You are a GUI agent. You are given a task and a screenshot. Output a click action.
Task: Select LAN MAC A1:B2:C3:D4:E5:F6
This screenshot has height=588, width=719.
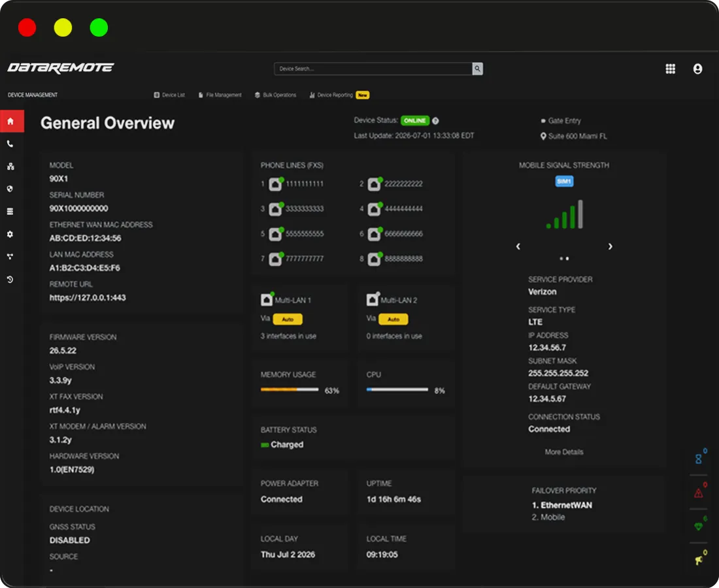(85, 268)
